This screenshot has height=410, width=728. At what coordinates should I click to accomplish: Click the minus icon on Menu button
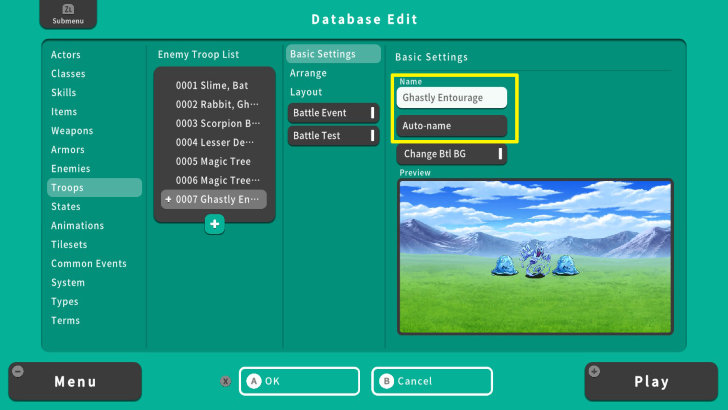tap(17, 371)
